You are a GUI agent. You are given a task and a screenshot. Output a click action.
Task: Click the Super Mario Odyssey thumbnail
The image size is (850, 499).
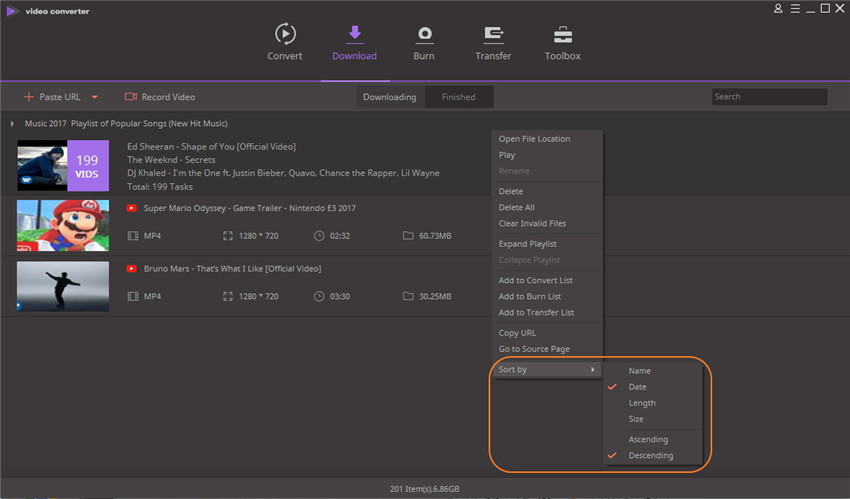click(x=63, y=225)
